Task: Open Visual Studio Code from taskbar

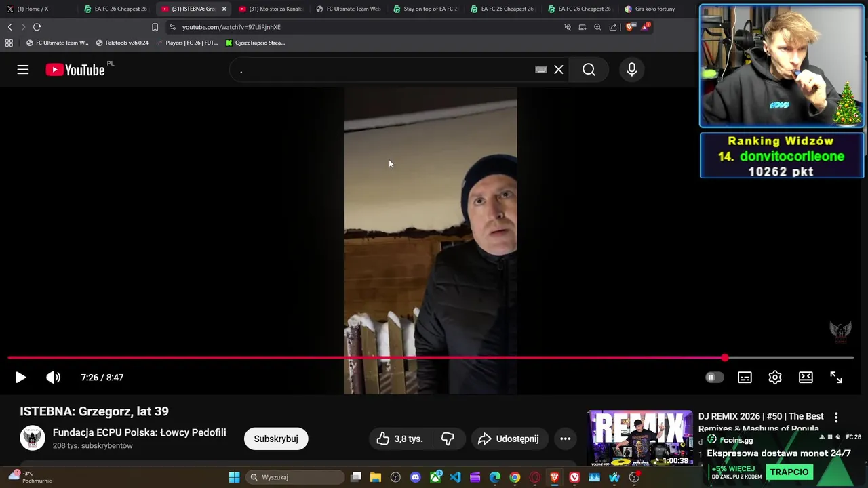Action: [x=455, y=477]
